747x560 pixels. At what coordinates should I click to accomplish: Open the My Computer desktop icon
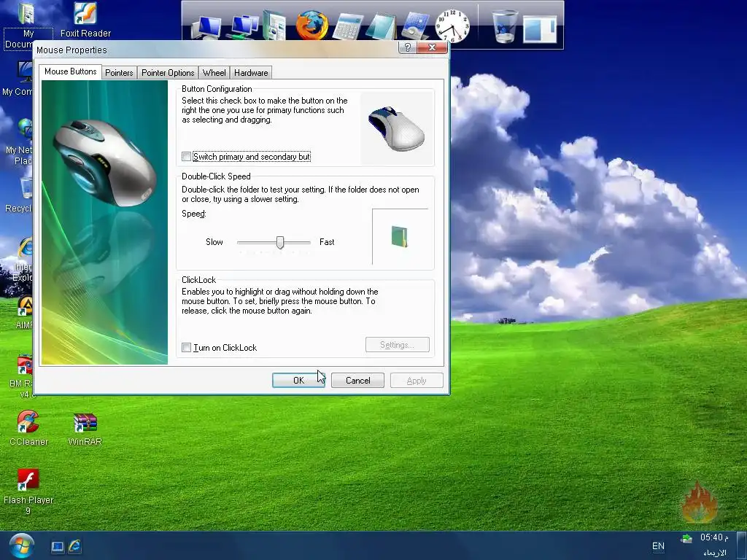click(x=19, y=79)
